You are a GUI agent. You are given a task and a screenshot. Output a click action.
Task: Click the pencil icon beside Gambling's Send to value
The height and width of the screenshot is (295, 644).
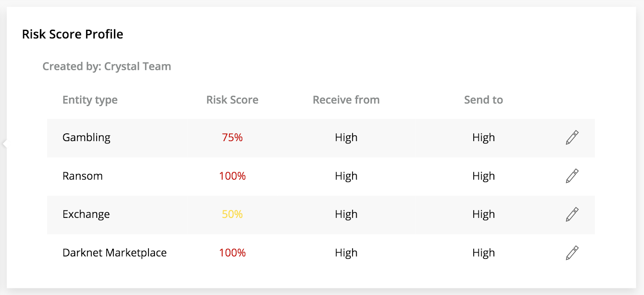(572, 137)
